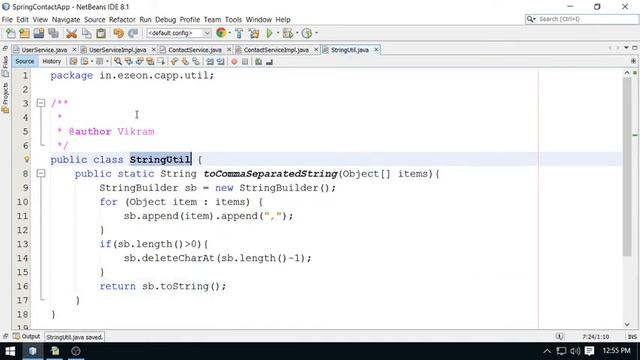
Task: Open the Debug Project dropdown arrow
Action: click(x=297, y=33)
